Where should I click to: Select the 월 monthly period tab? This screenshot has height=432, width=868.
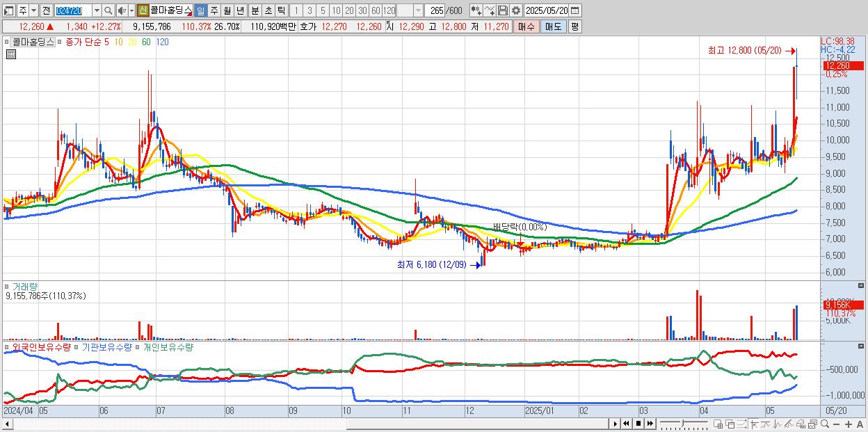pos(227,10)
